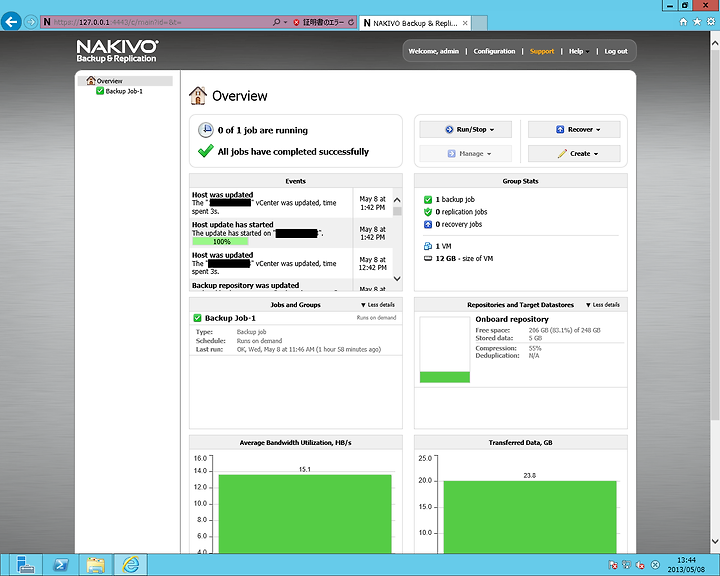
Task: Click the Run/Stop play icon
Action: pos(449,130)
